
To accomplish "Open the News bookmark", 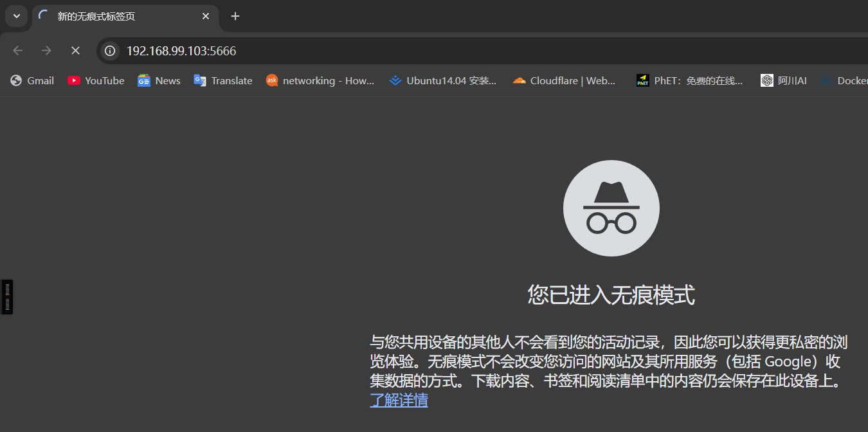I will coord(159,80).
